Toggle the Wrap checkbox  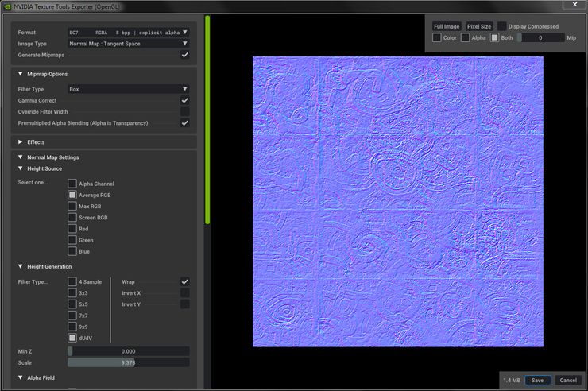click(184, 281)
